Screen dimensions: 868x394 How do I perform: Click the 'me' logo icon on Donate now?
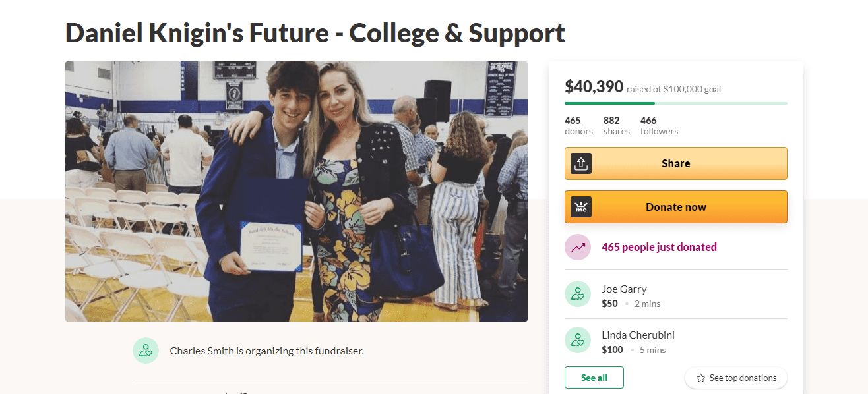pyautogui.click(x=581, y=207)
